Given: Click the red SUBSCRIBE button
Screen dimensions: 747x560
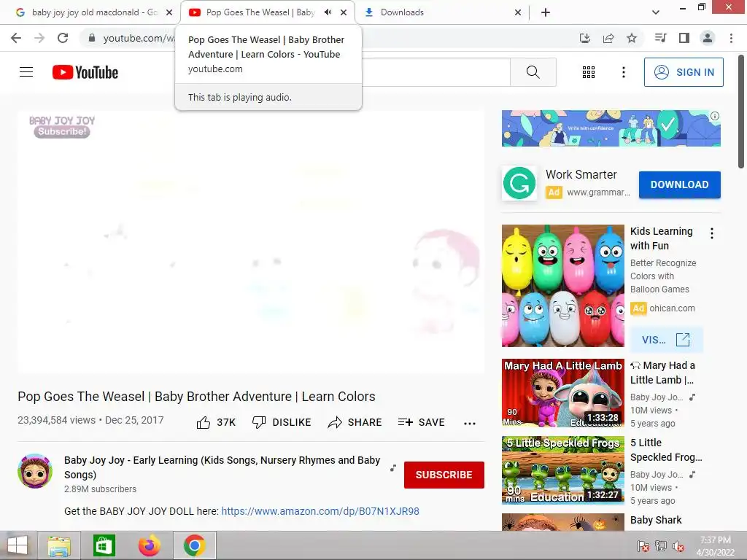Looking at the screenshot, I should click(x=444, y=475).
